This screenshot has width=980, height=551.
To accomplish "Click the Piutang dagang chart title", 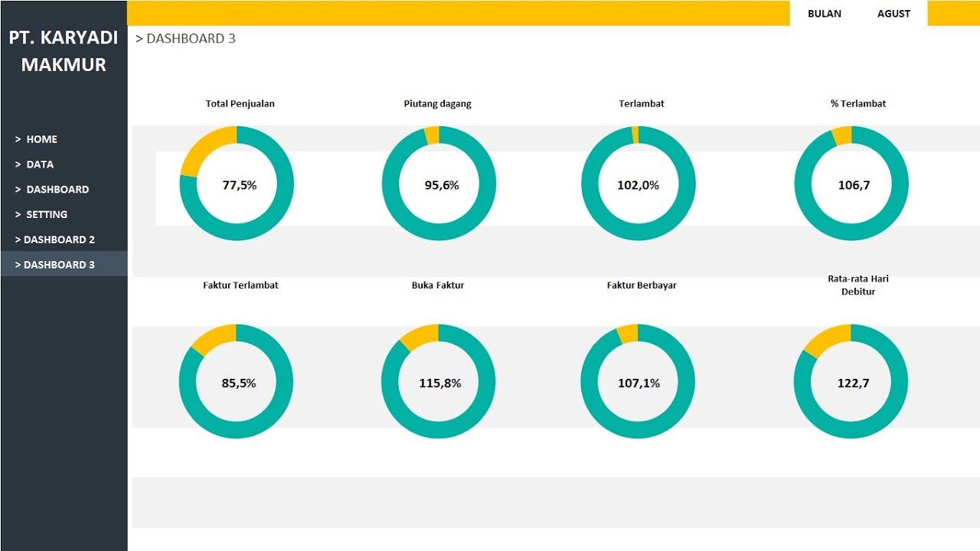I will click(438, 104).
